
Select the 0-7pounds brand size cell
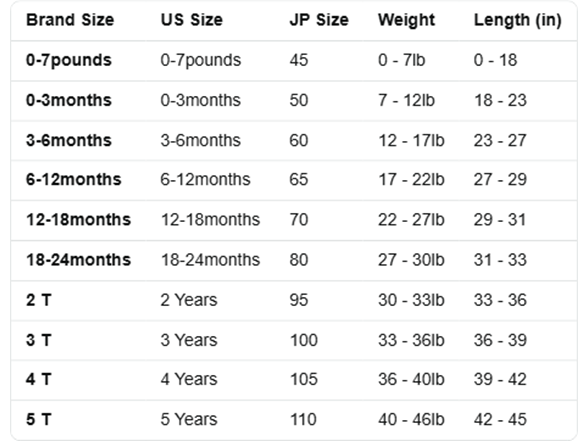69,60
